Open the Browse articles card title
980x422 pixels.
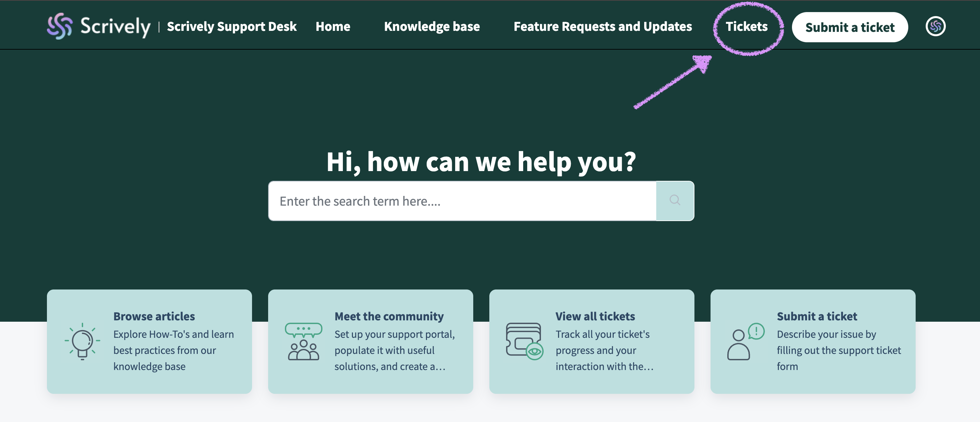154,316
